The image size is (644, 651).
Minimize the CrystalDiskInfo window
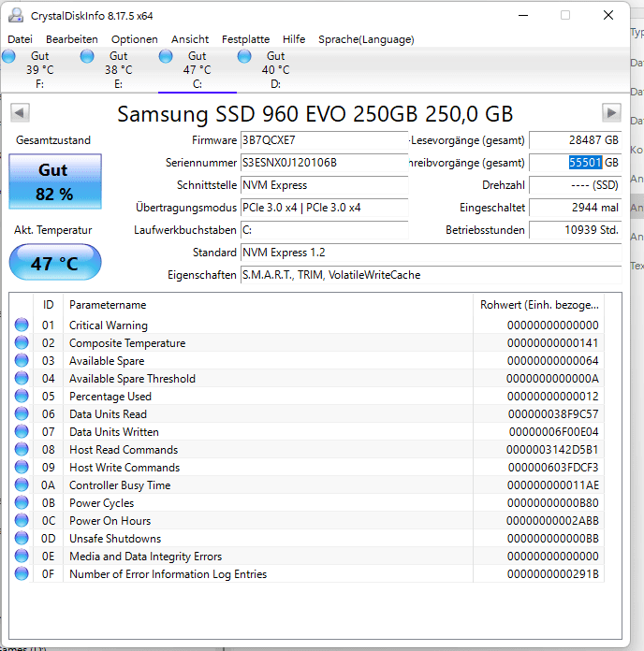(523, 15)
